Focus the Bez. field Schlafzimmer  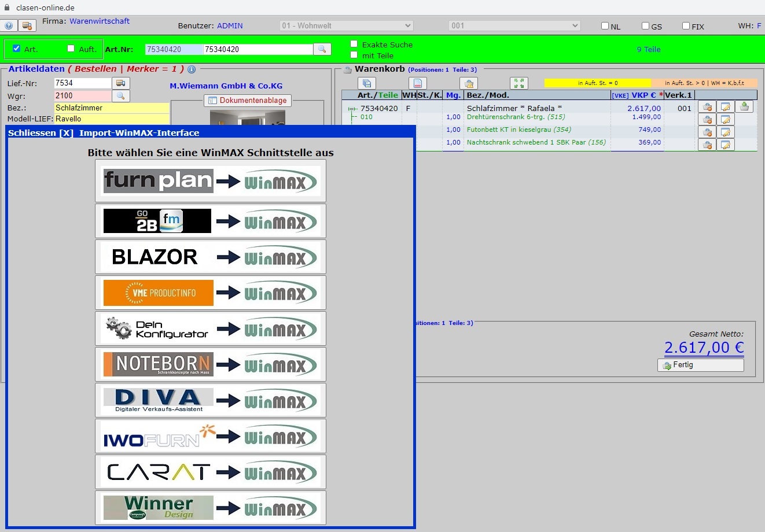[x=112, y=108]
